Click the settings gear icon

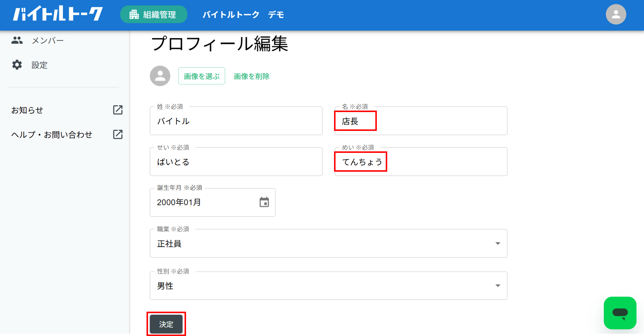click(17, 65)
